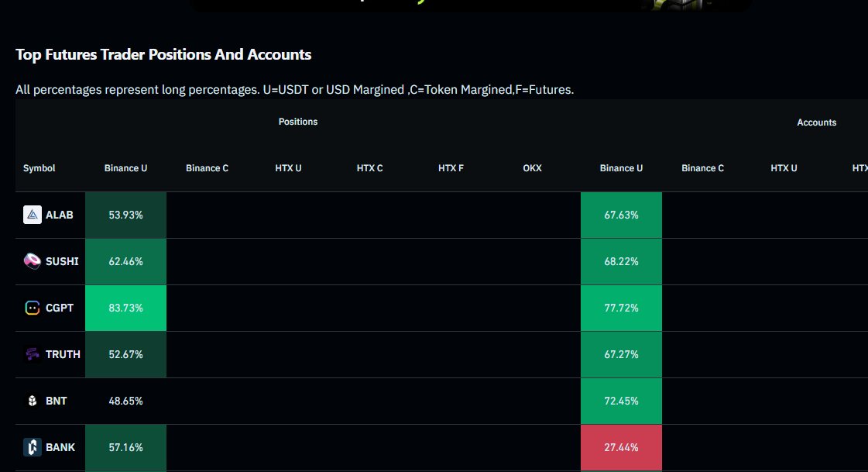Select BANK accounts red cell 27.44%
The height and width of the screenshot is (472, 868).
coord(621,448)
